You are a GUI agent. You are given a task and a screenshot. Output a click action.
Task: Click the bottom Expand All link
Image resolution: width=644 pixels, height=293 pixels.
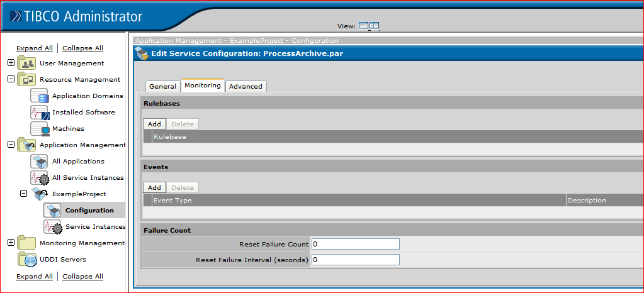coord(35,276)
